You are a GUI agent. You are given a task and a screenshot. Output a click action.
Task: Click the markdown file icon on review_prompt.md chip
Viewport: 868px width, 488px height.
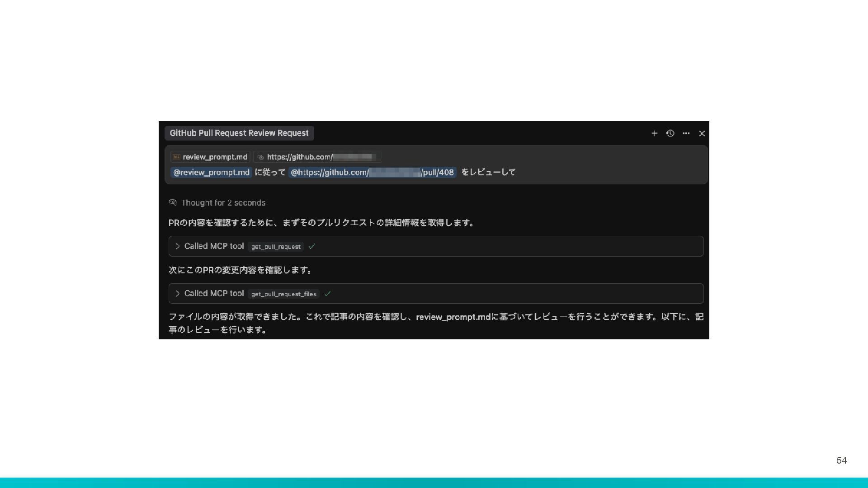click(176, 157)
